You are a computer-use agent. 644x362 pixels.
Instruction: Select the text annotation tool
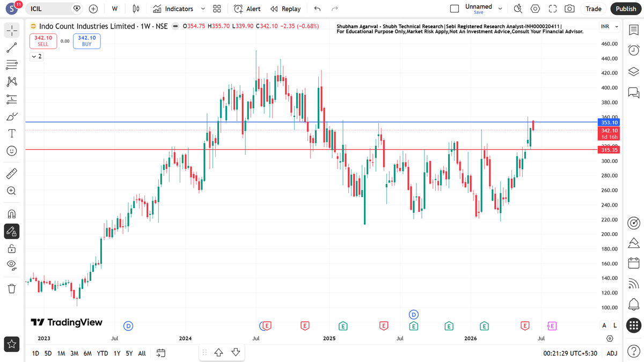click(12, 134)
